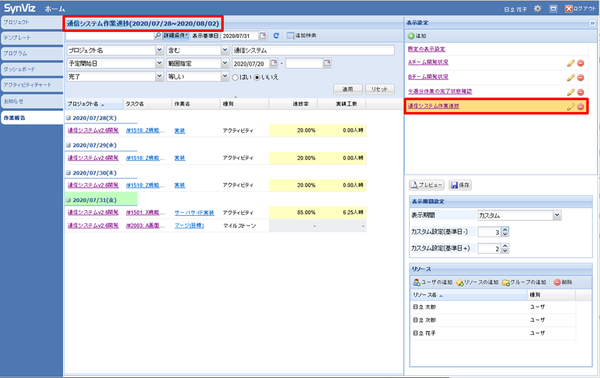
Task: Click the 保存 save button
Action: tap(460, 185)
